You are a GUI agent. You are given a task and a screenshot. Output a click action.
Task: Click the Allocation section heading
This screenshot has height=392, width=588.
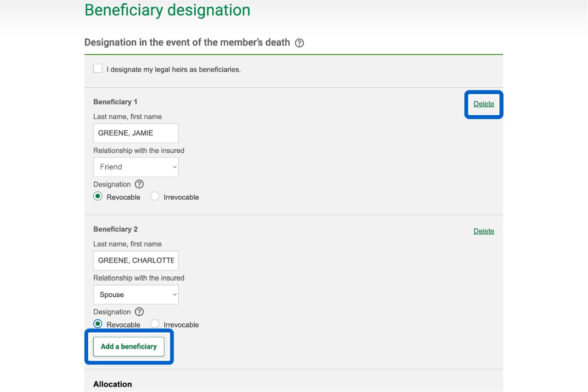click(113, 384)
